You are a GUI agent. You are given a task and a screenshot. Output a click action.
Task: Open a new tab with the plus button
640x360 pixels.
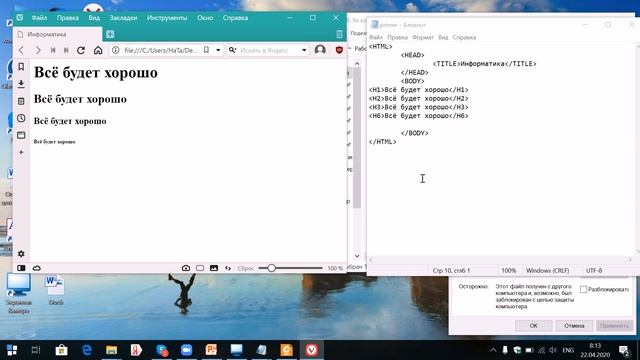110,34
